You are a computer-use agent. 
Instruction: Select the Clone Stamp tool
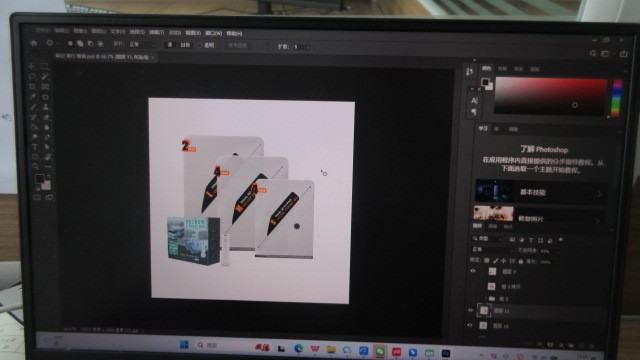[x=46, y=107]
